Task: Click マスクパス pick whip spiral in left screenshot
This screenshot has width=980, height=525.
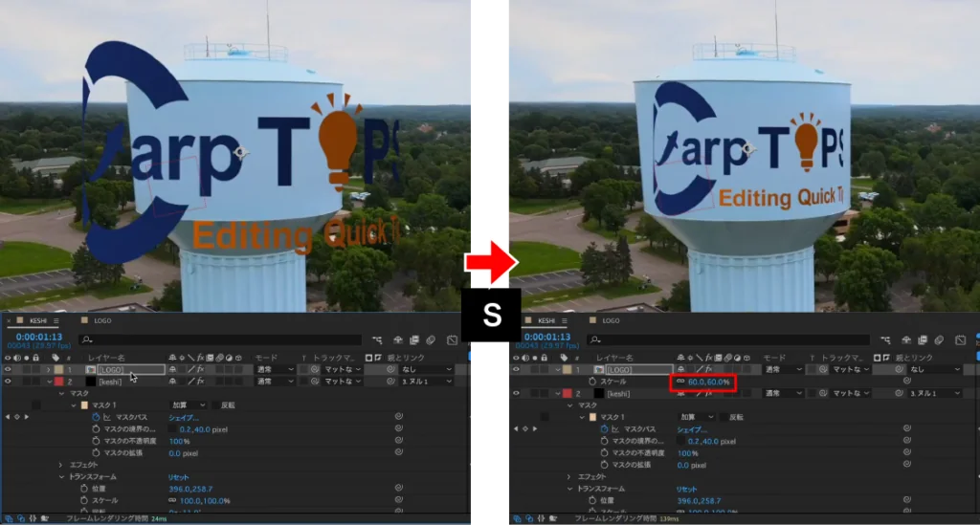Action: (399, 417)
